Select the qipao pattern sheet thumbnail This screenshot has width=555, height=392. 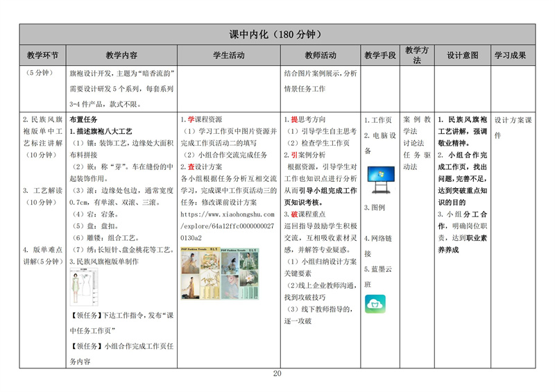pyautogui.click(x=84, y=287)
